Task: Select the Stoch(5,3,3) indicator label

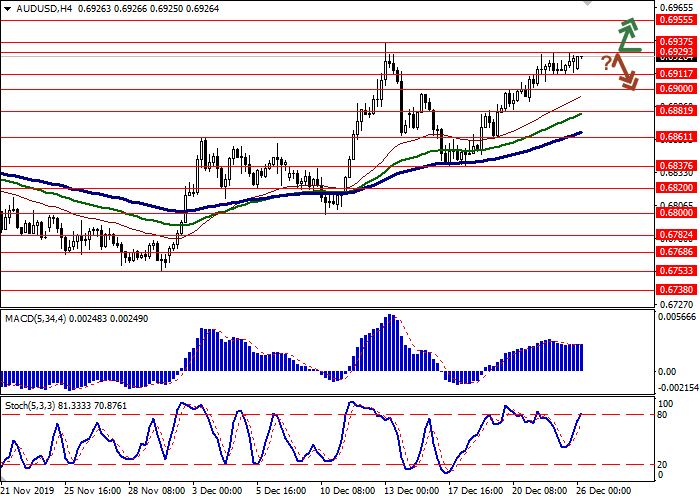Action: (28, 404)
